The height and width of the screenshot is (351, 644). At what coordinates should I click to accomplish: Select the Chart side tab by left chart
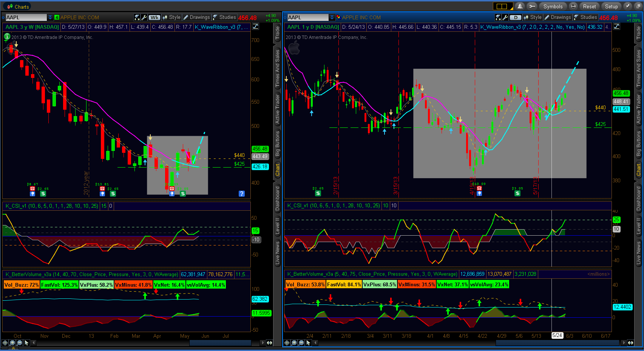[x=278, y=170]
